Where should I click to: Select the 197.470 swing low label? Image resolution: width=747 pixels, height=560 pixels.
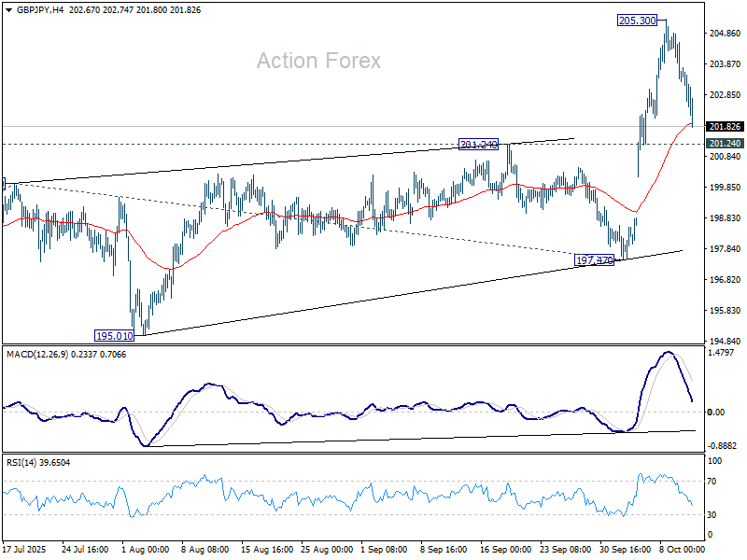coord(595,261)
